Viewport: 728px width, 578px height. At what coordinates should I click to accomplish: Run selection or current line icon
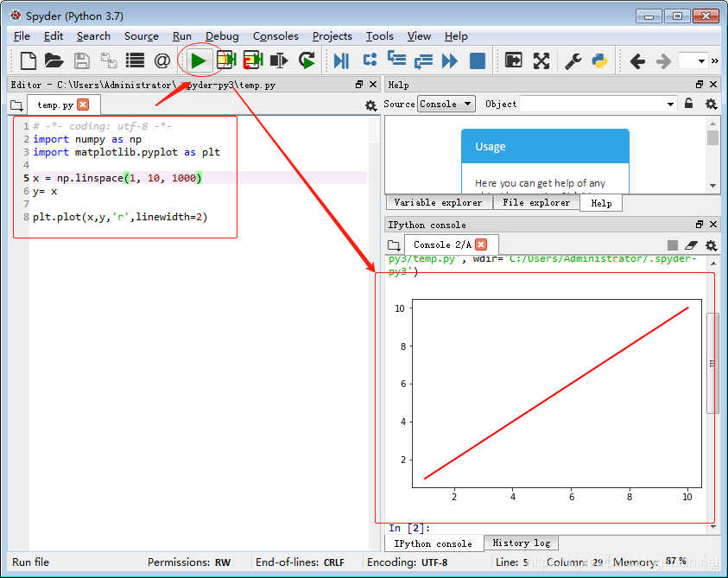(279, 60)
